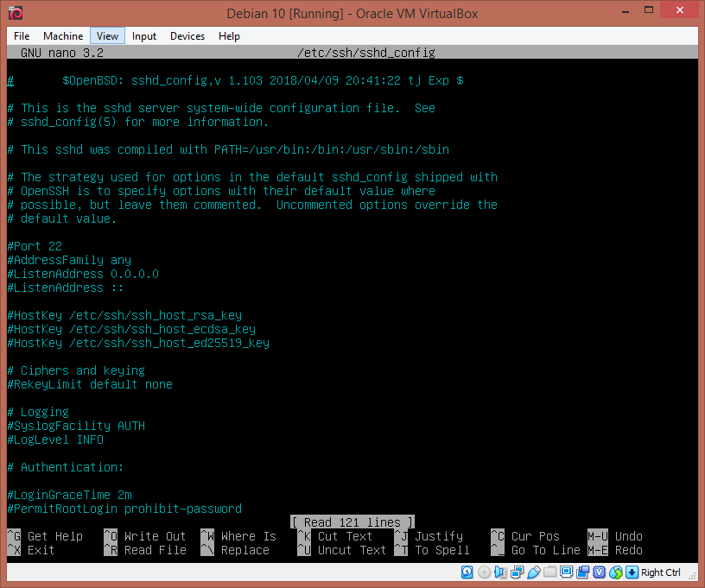Click the '#Port 22' line in terminal
The height and width of the screenshot is (588, 705).
35,246
